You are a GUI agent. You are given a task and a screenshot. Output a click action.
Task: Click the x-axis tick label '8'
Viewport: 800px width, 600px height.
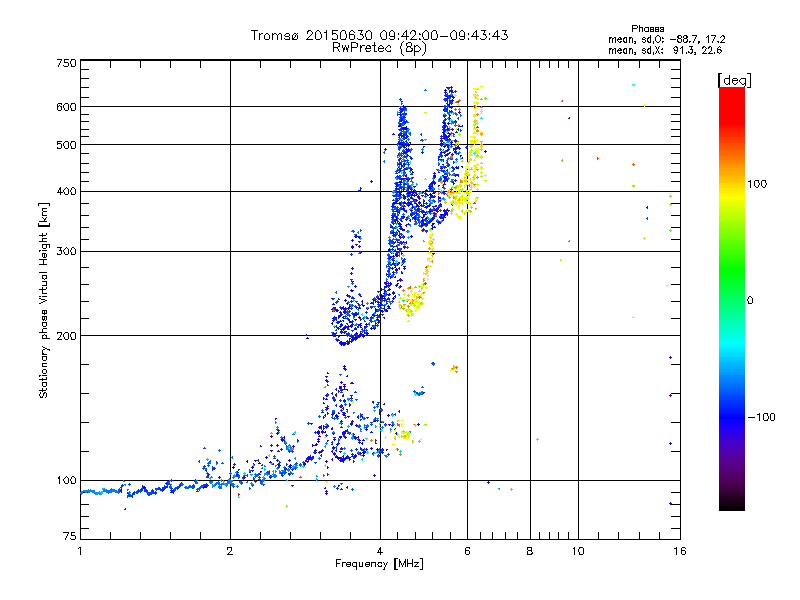[x=530, y=551]
